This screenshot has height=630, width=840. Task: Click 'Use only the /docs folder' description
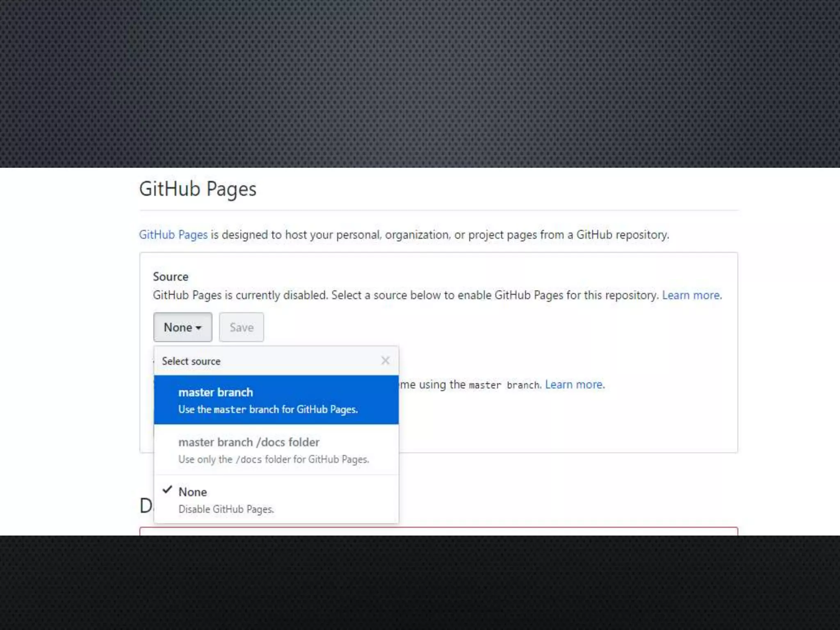pyautogui.click(x=274, y=459)
